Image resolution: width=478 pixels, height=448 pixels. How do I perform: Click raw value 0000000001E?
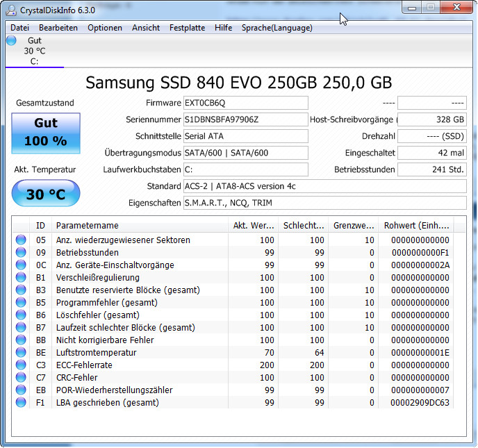pos(420,353)
